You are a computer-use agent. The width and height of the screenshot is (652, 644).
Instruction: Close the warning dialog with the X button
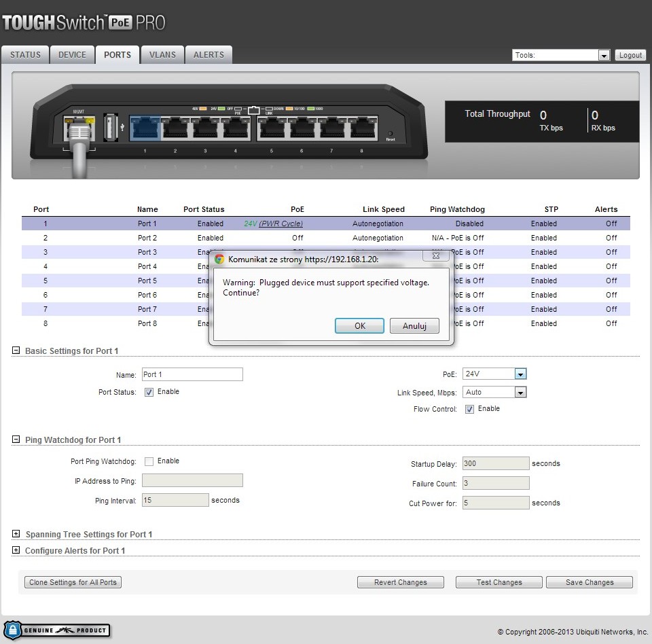pyautogui.click(x=436, y=255)
